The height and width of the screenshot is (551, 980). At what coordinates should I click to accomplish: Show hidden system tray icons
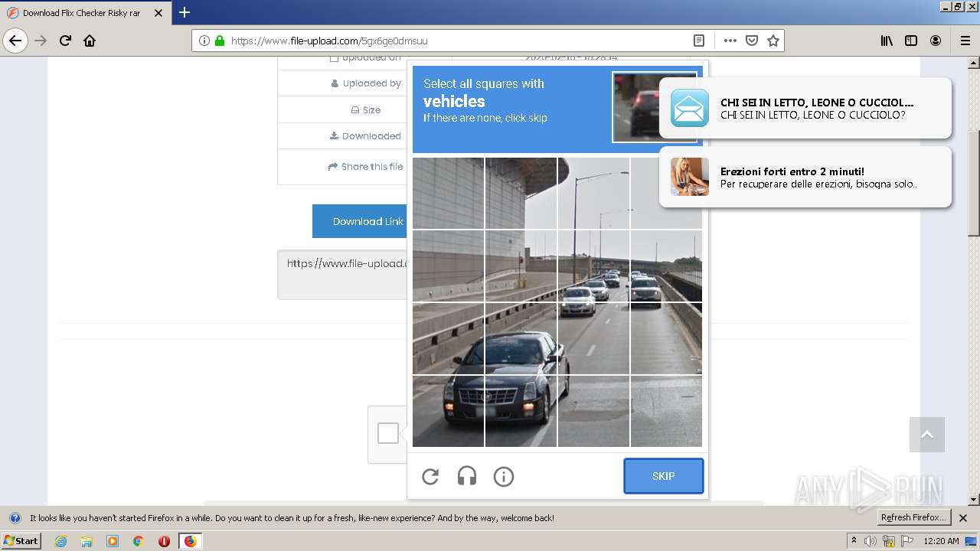pyautogui.click(x=854, y=541)
